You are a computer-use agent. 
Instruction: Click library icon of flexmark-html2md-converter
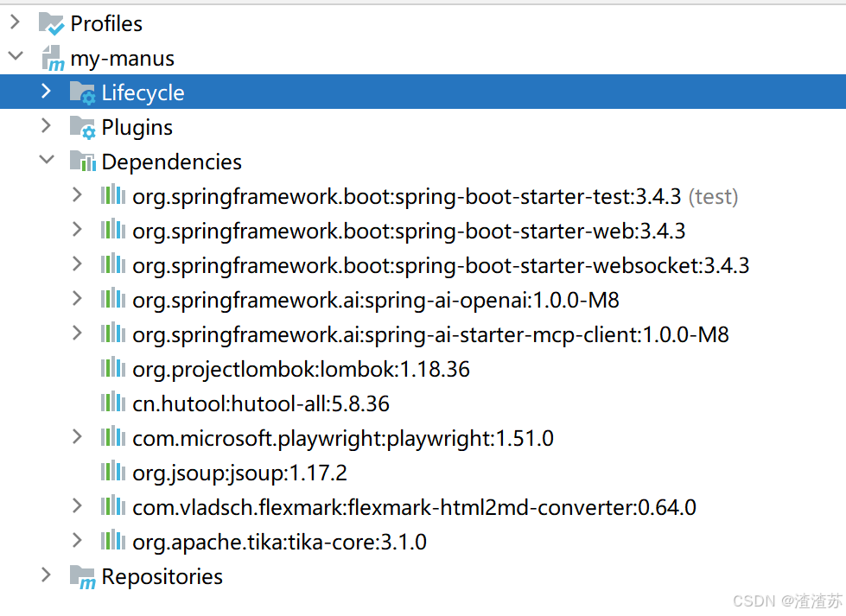click(x=112, y=505)
